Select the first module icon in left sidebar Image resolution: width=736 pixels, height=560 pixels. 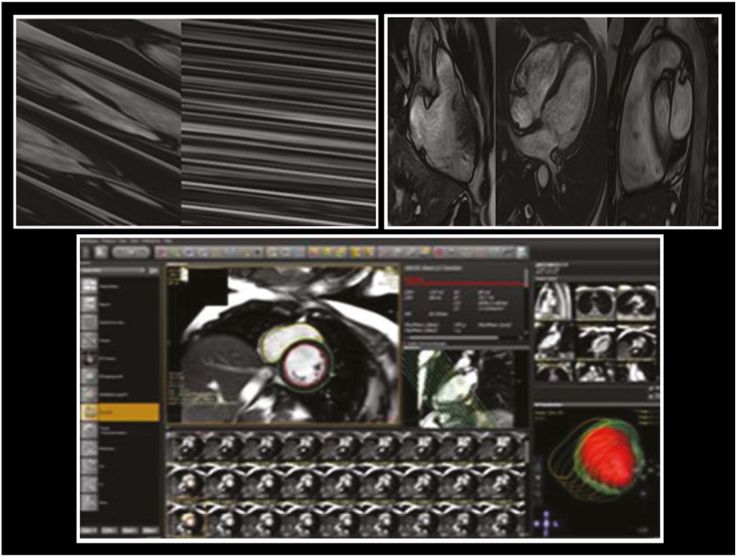coord(91,286)
